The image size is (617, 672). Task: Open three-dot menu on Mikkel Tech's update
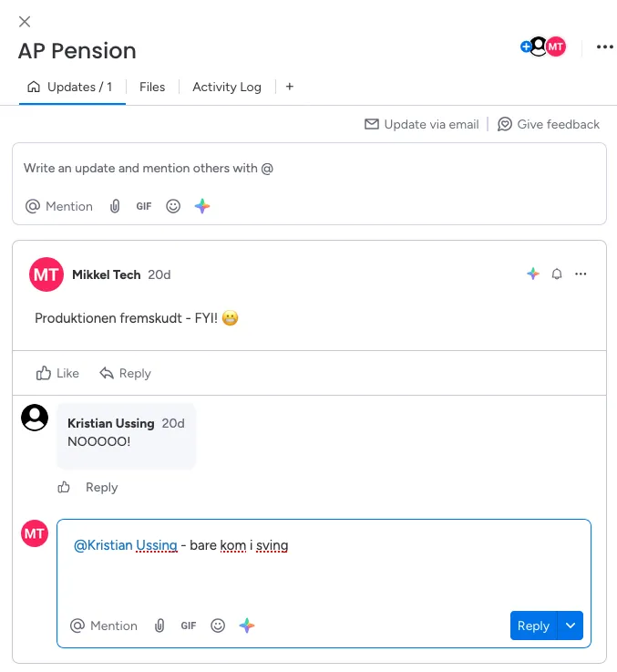(x=581, y=274)
